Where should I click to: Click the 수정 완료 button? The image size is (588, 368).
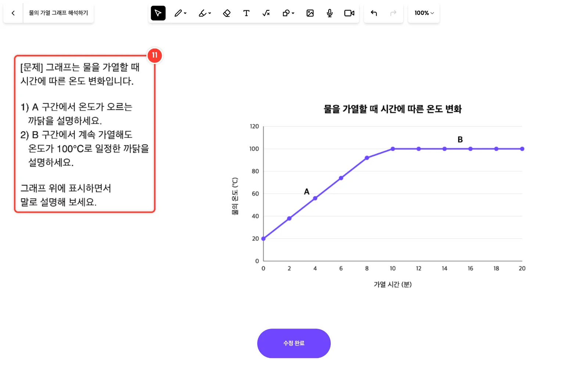(294, 343)
